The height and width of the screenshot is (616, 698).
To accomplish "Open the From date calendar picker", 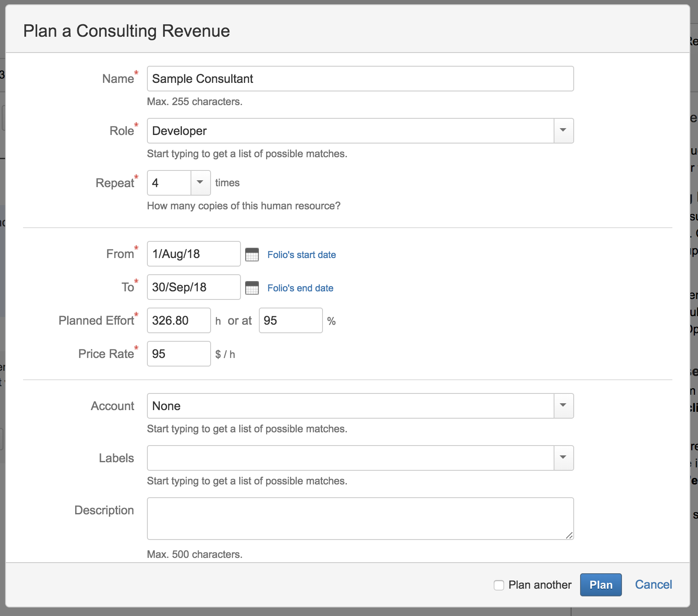I will tap(252, 255).
